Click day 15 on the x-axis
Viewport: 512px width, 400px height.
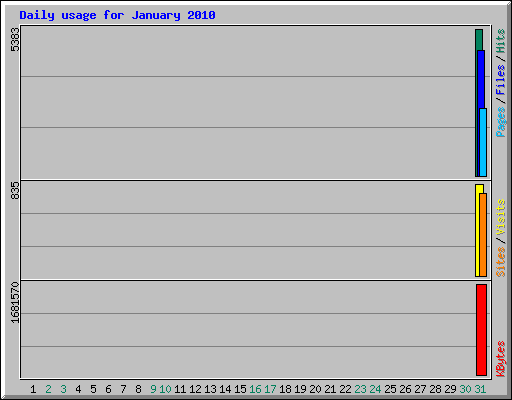click(x=240, y=389)
